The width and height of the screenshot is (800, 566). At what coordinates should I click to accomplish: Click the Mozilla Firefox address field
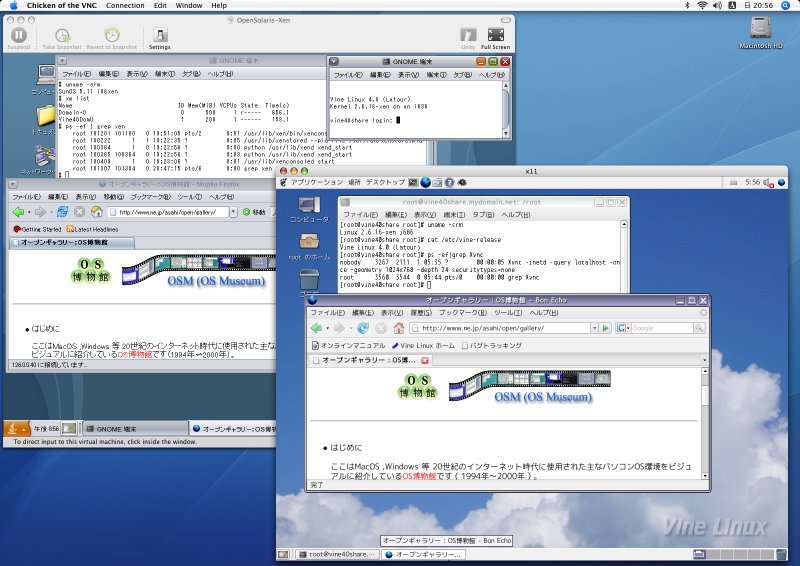[x=168, y=212]
